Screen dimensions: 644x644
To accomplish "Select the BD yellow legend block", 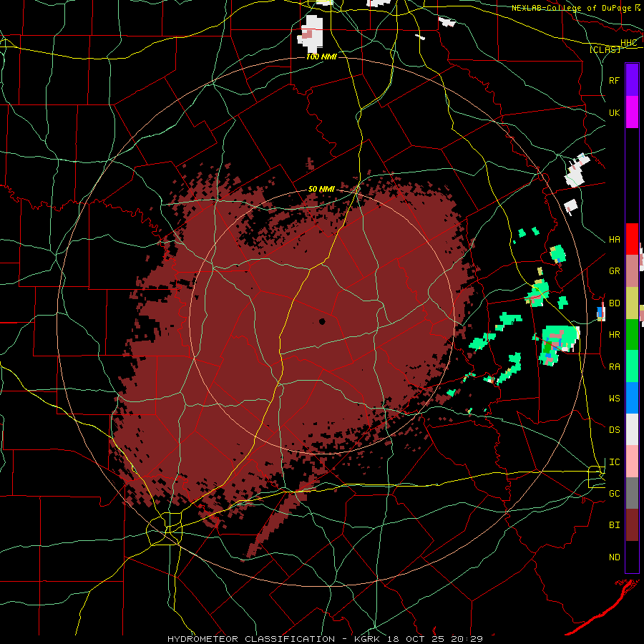I will pyautogui.click(x=632, y=303).
